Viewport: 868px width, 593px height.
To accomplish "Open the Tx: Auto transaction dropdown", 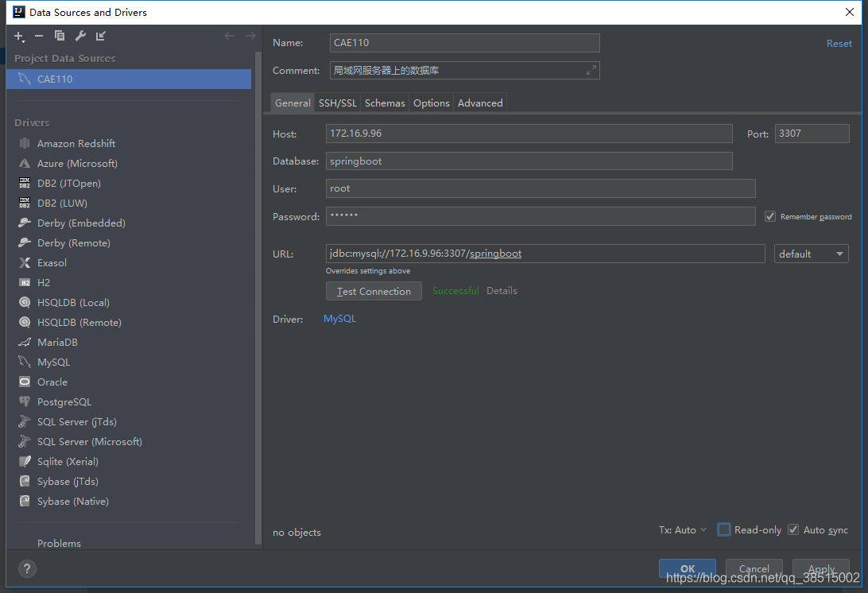I will tap(683, 530).
